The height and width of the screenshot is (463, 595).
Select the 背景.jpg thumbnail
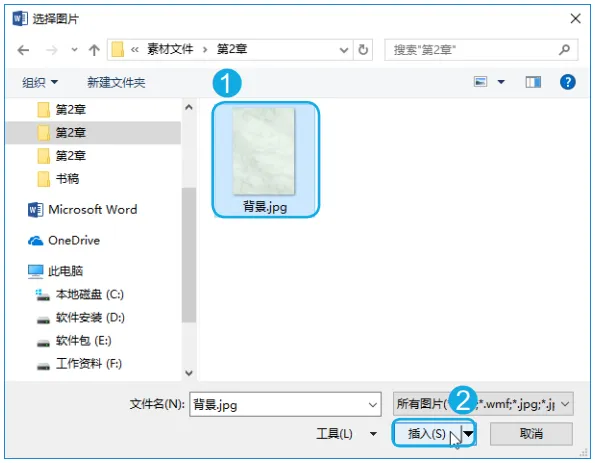point(265,159)
